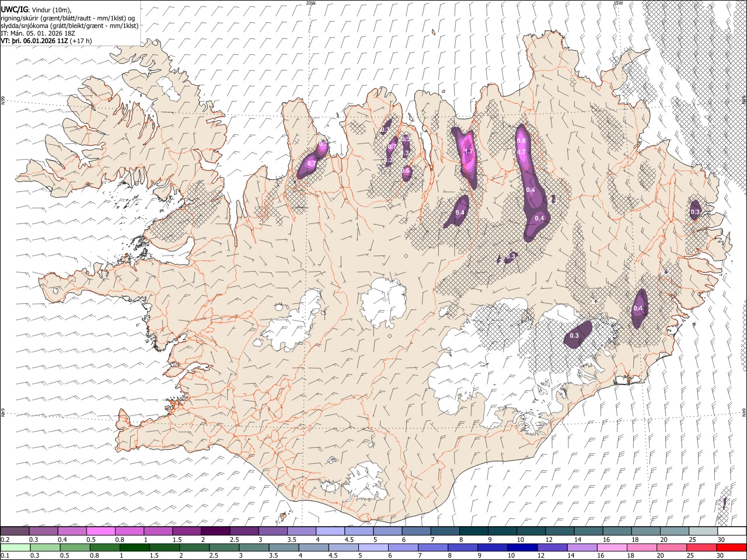Select the dark teal top legend swatch at 8
747x560 pixels.
473,531
